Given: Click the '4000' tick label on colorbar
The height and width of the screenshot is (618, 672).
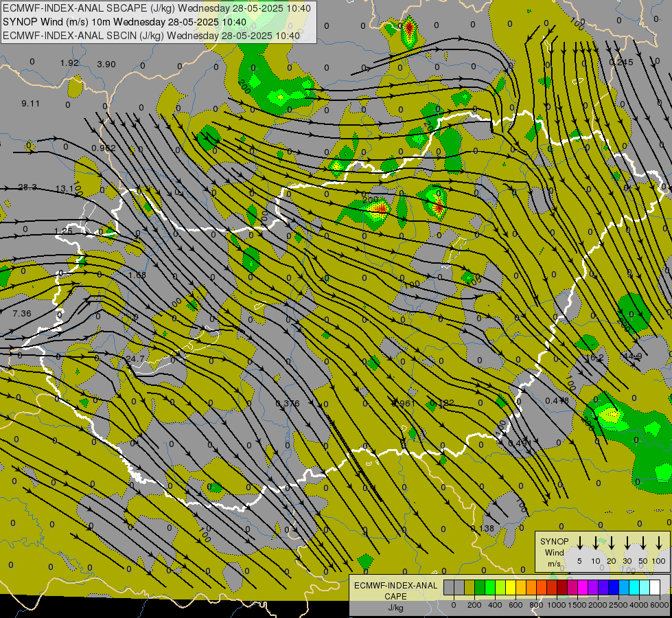Looking at the screenshot, I should (x=639, y=605).
